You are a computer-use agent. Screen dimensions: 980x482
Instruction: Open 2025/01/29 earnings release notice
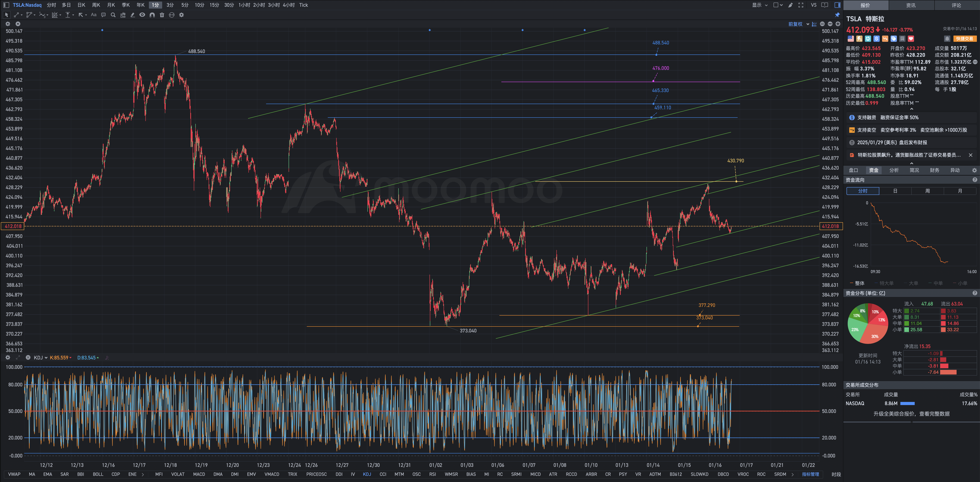pyautogui.click(x=912, y=142)
